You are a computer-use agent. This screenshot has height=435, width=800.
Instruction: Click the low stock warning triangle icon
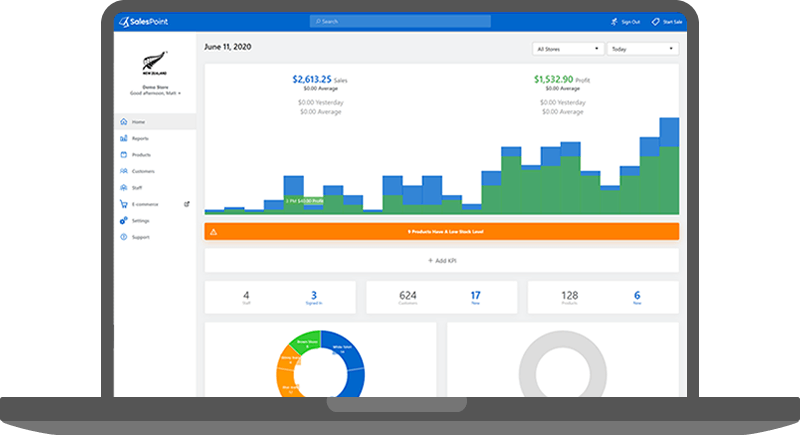tap(214, 232)
